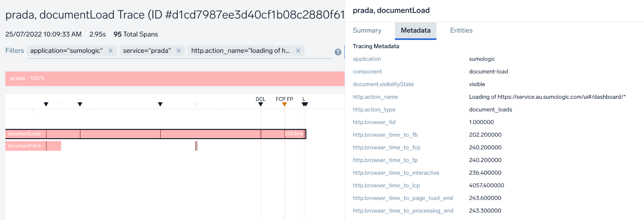
Task: Remove the http.action_name filter chip
Action: [298, 51]
